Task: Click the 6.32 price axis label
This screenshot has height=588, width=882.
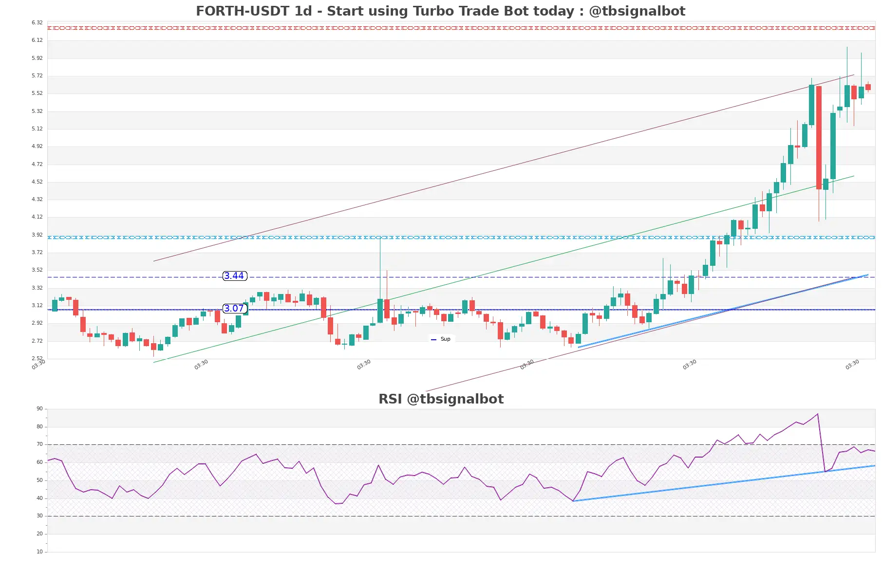Action: tap(37, 23)
